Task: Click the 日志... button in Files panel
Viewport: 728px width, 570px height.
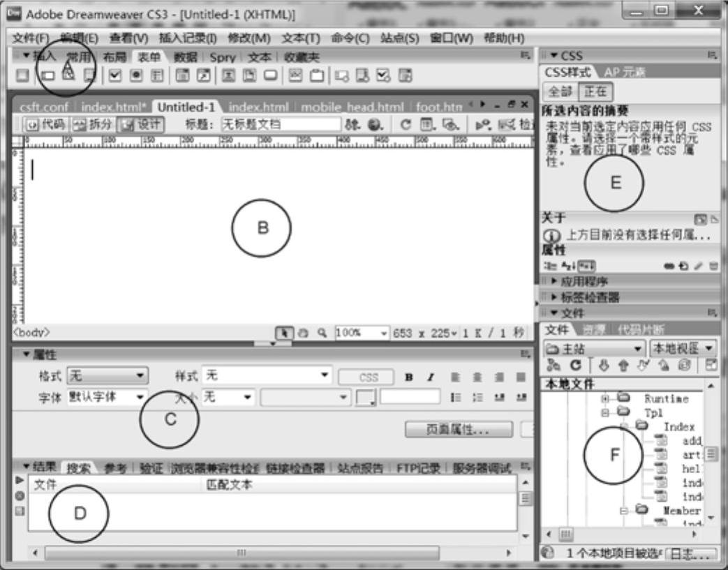Action: click(690, 554)
